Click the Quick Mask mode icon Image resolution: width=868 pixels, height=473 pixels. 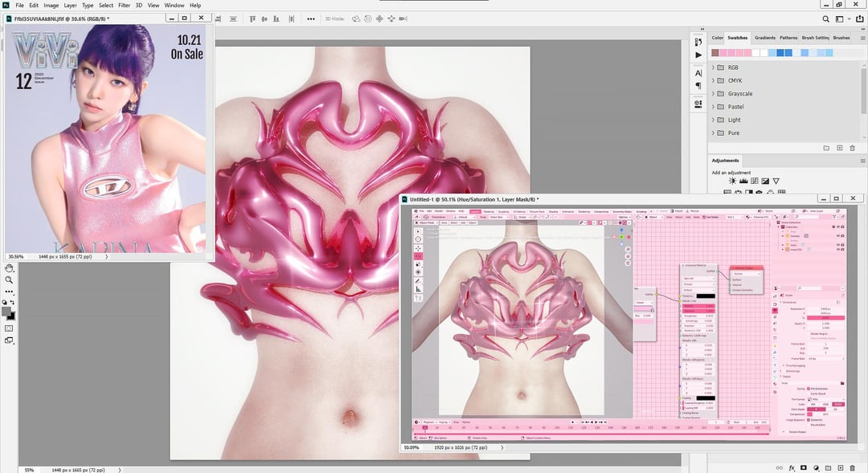click(10, 328)
